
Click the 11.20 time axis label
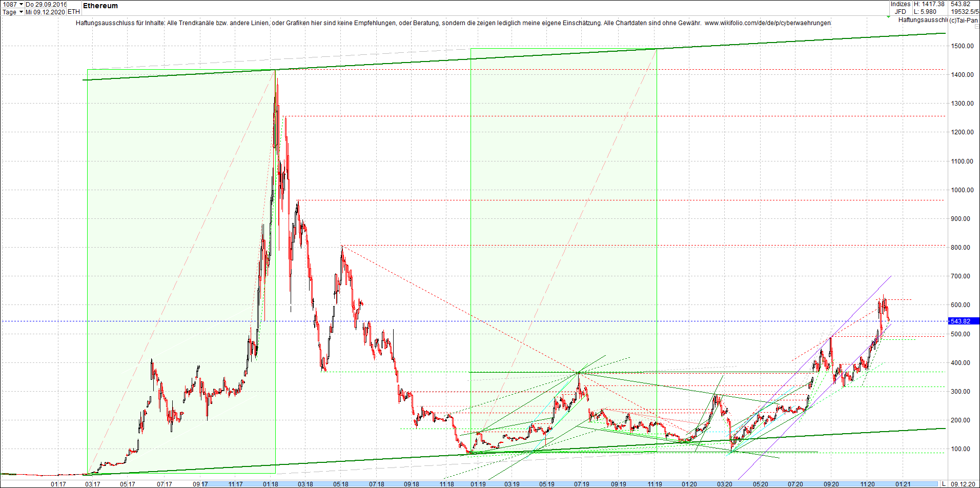(x=867, y=484)
